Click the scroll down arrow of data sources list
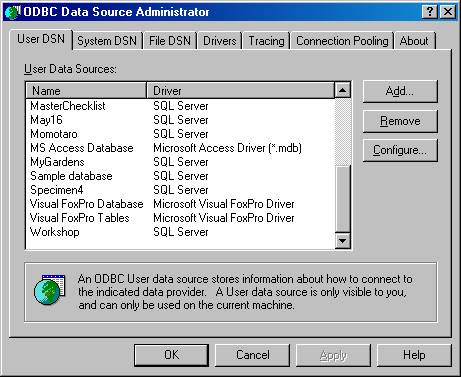The width and height of the screenshot is (461, 377). click(342, 240)
